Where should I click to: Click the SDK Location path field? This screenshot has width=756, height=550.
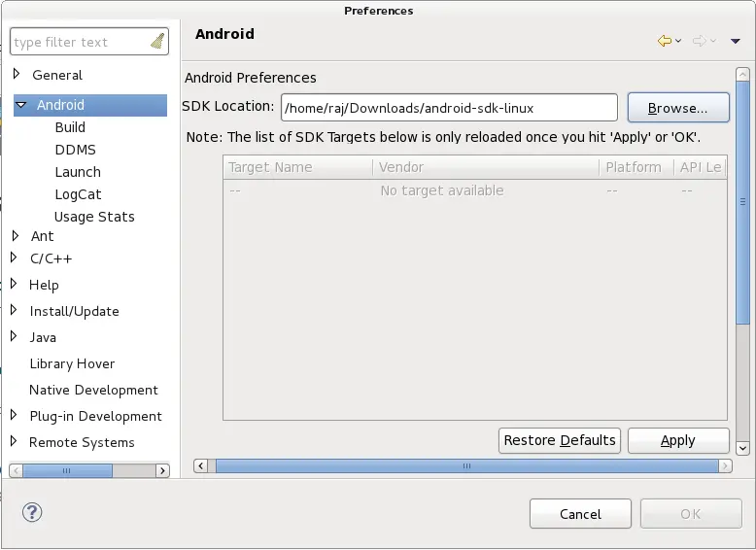(x=449, y=108)
